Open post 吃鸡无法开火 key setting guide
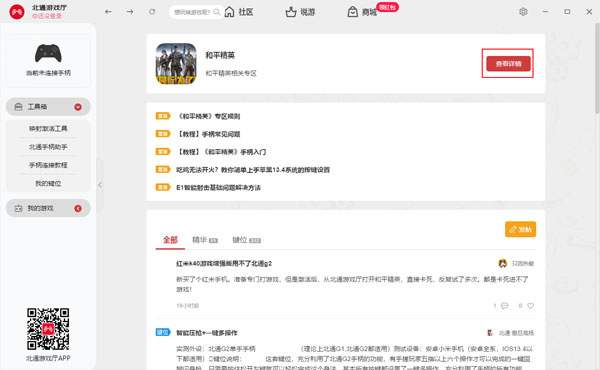This screenshot has height=370, width=600. 253,170
